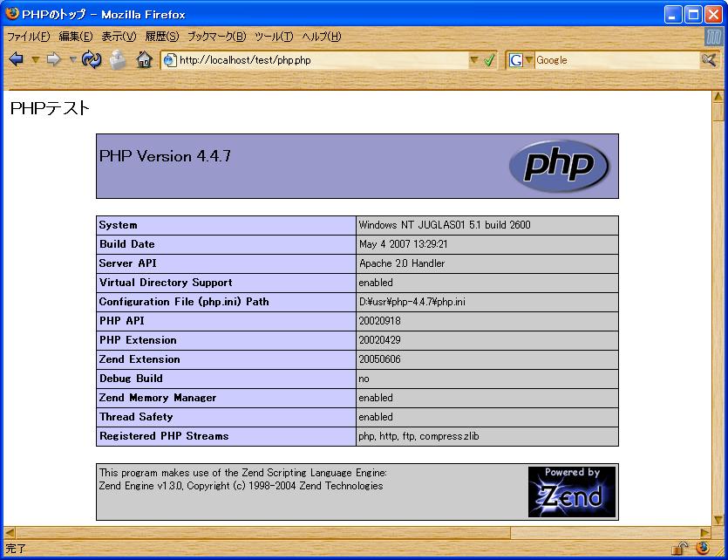
Task: Open the Back history dropdown arrow
Action: tap(35, 60)
